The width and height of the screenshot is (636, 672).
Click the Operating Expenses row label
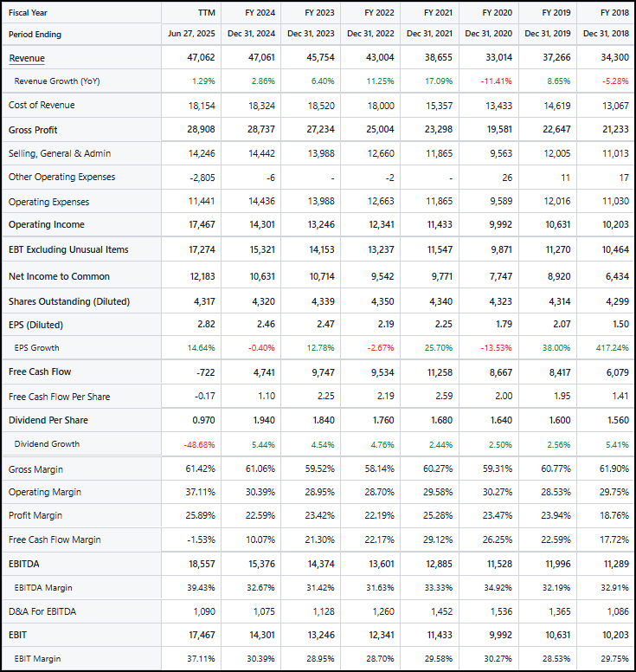pyautogui.click(x=48, y=202)
